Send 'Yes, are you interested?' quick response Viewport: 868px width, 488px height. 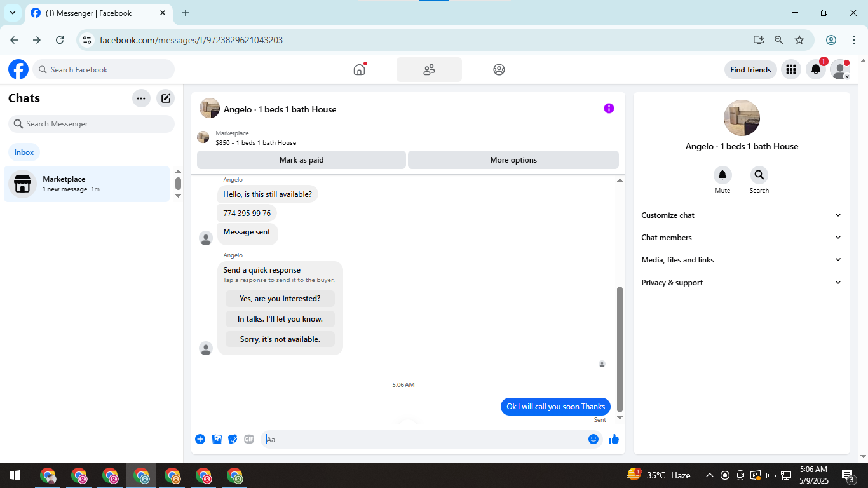click(x=280, y=299)
